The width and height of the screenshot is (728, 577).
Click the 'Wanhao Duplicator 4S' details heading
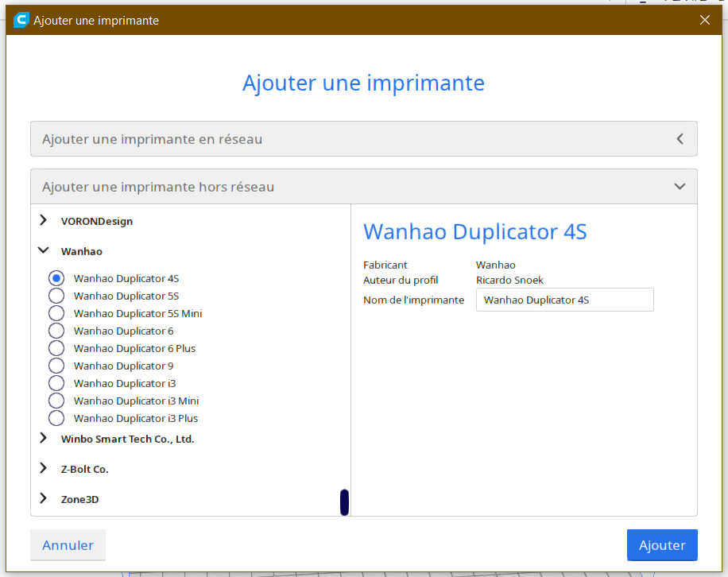tap(475, 231)
